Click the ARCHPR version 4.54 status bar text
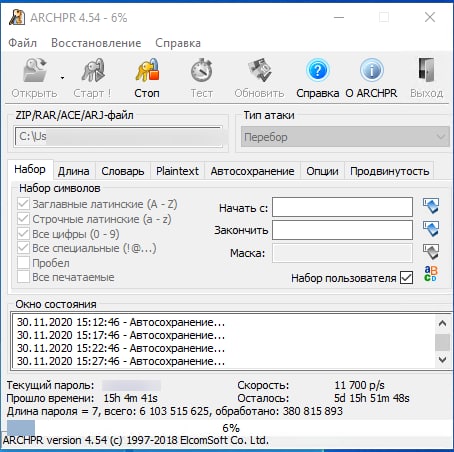The image size is (454, 452). tap(136, 440)
